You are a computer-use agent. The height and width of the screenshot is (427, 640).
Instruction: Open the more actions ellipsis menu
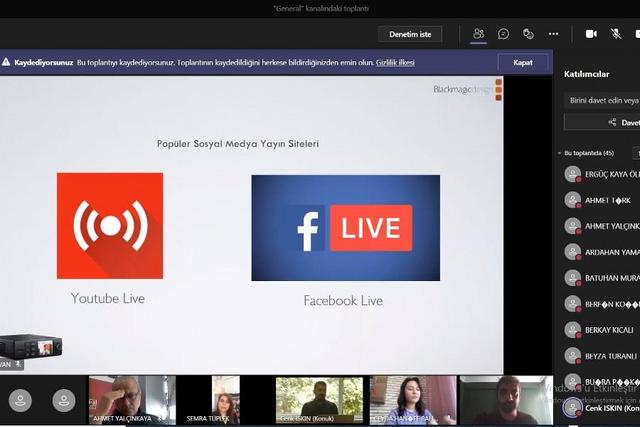pyautogui.click(x=553, y=34)
